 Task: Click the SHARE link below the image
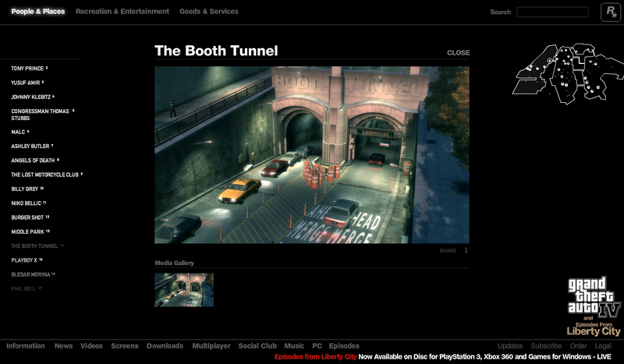click(448, 251)
